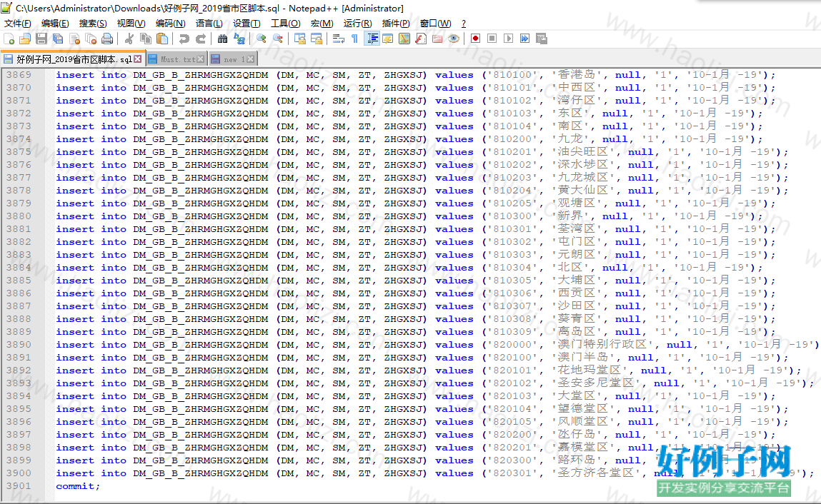This screenshot has width=821, height=504.
Task: Redo the last undone action
Action: [201, 39]
